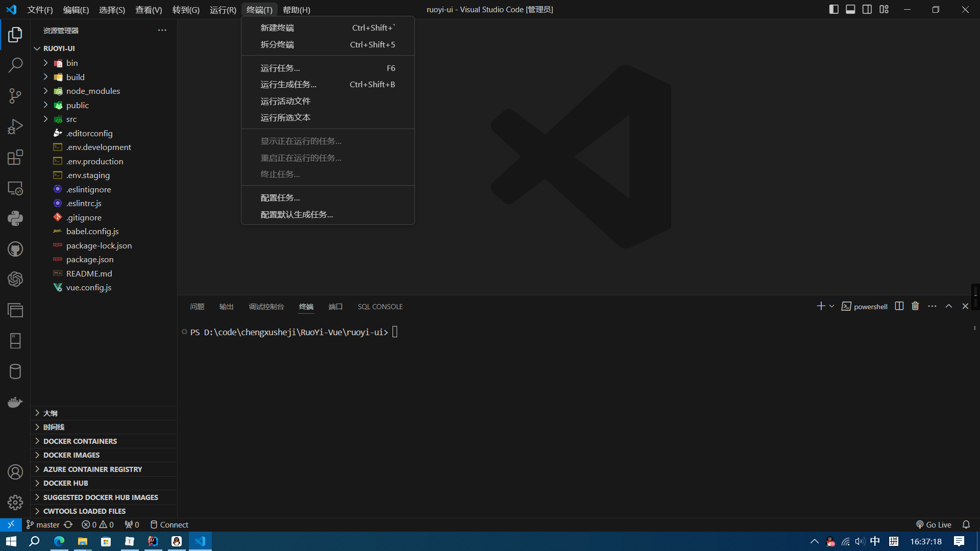Toggle the secondary sidebar visibility
Viewport: 980px width, 551px height.
click(x=867, y=9)
